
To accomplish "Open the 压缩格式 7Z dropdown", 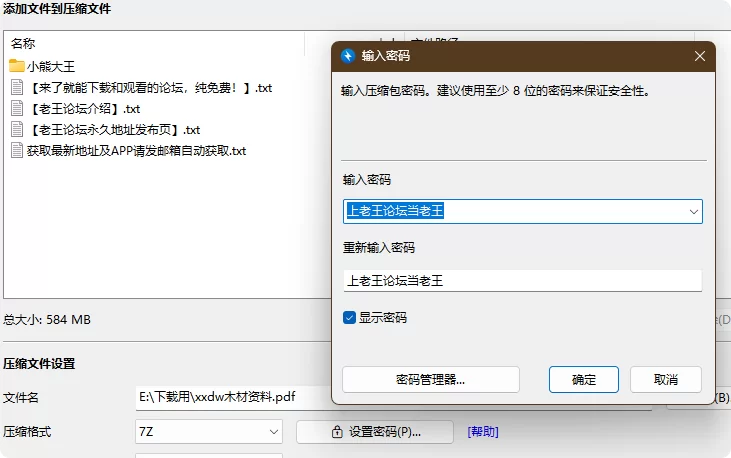I will coord(209,432).
